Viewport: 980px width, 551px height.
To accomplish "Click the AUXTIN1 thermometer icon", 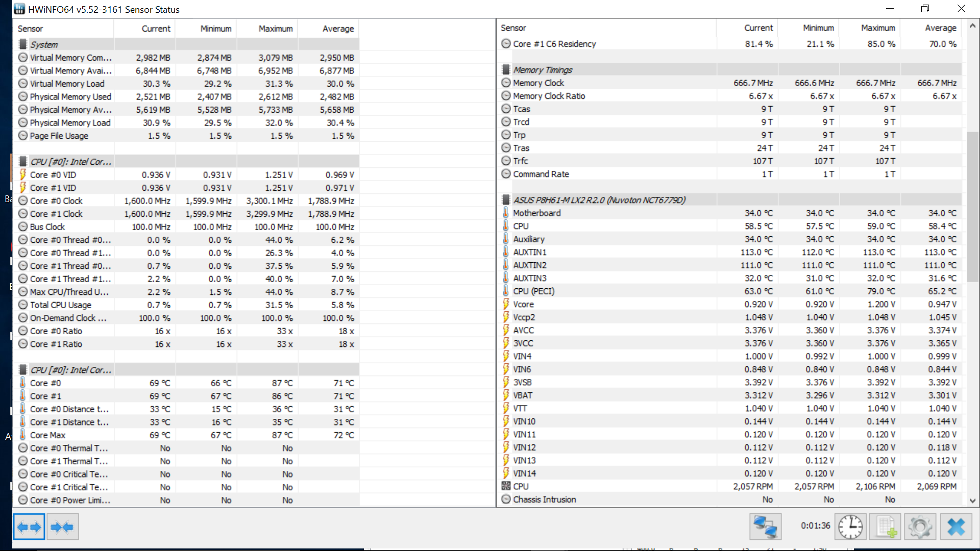I will pyautogui.click(x=505, y=252).
